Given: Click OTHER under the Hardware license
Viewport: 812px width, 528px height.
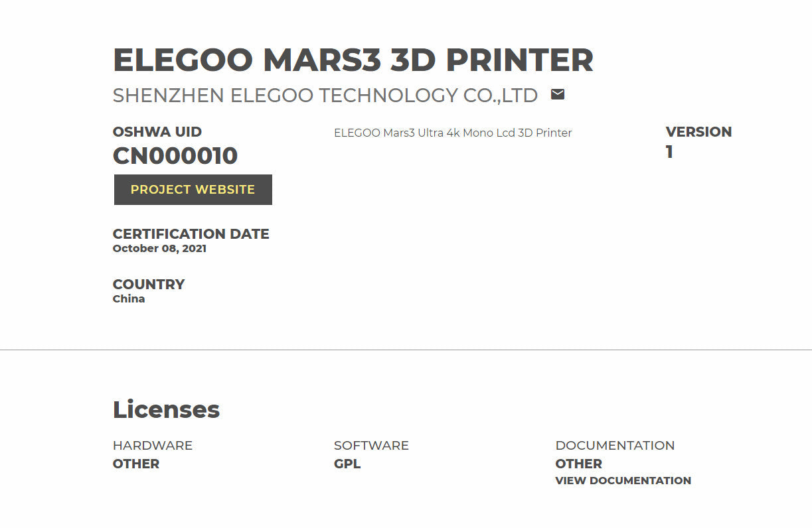Looking at the screenshot, I should coord(136,464).
